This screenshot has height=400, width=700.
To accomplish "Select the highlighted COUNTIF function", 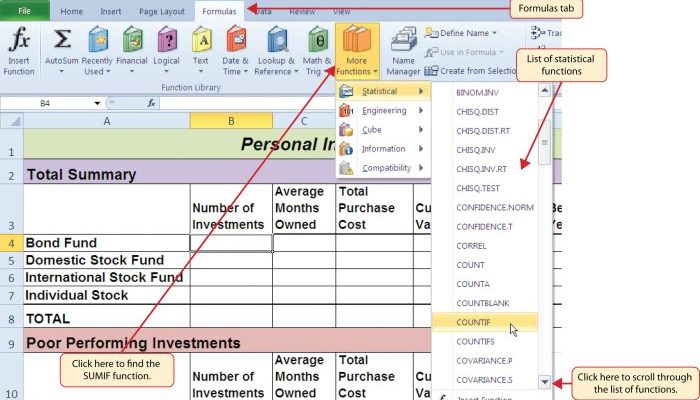I will click(485, 322).
